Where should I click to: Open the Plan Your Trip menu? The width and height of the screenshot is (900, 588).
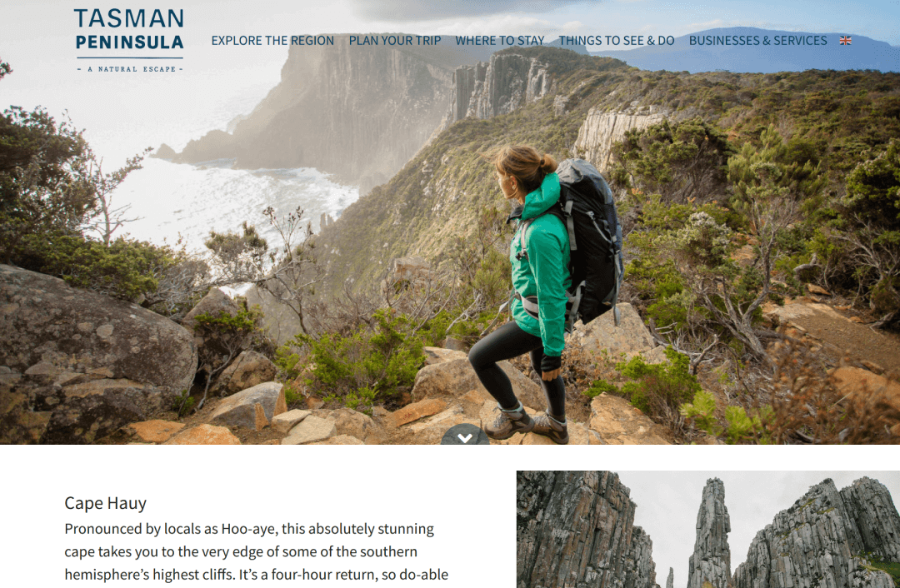point(395,41)
